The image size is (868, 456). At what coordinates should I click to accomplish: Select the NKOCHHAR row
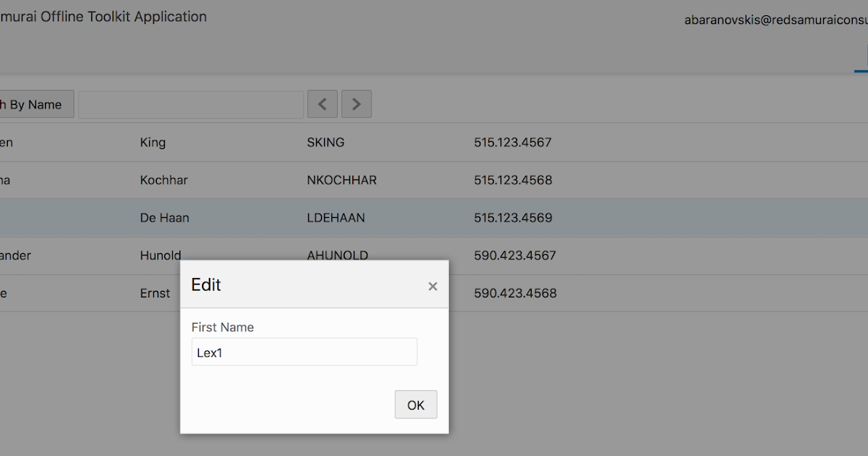point(341,180)
